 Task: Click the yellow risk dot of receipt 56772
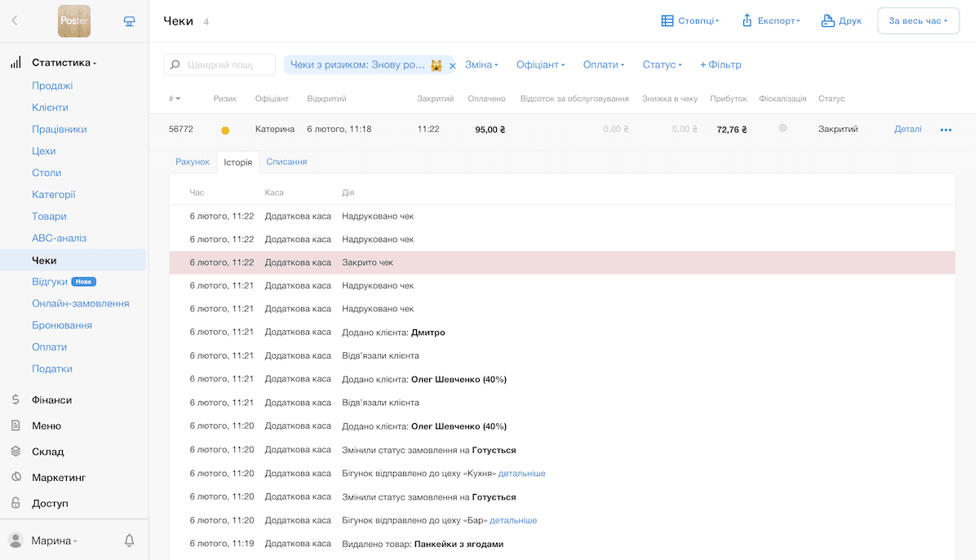[x=225, y=130]
